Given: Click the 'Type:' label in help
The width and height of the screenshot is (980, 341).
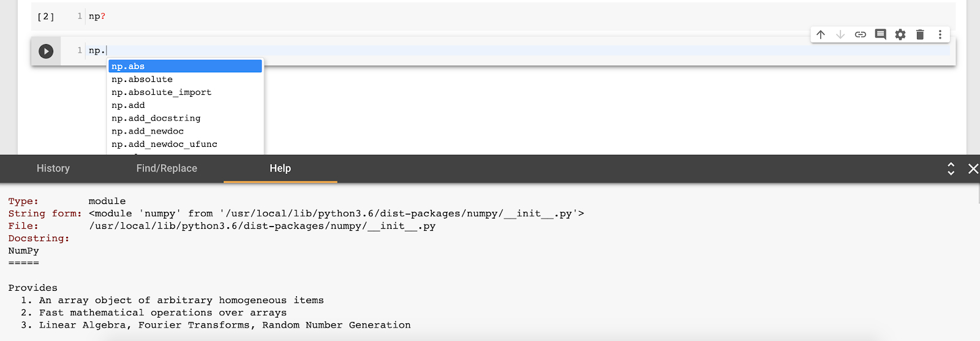Looking at the screenshot, I should pos(23,201).
